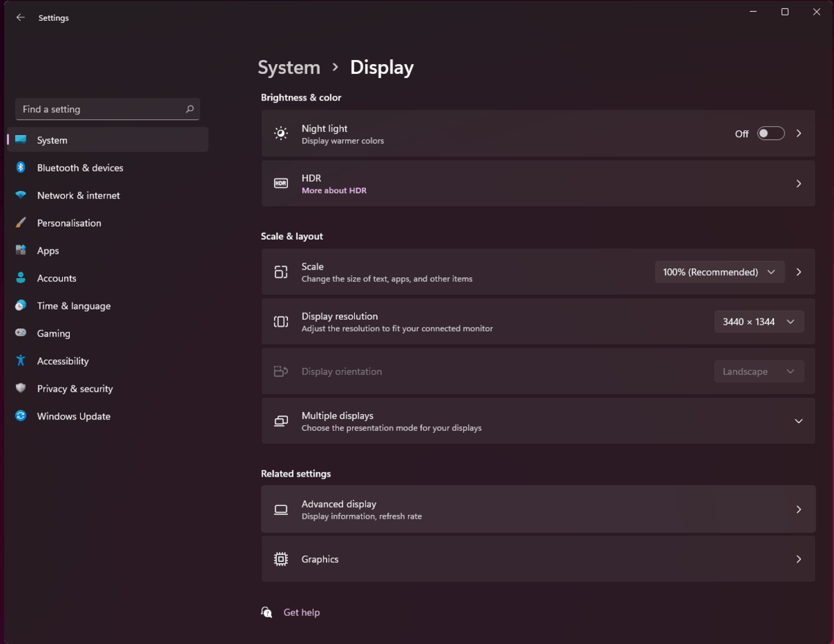Click the Display resolution monitor icon
The image size is (834, 644).
(281, 321)
